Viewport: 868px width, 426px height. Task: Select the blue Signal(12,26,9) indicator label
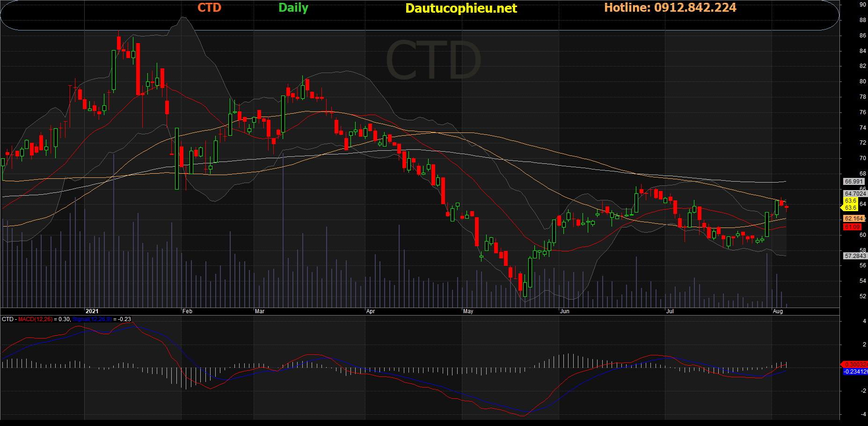tap(92, 319)
